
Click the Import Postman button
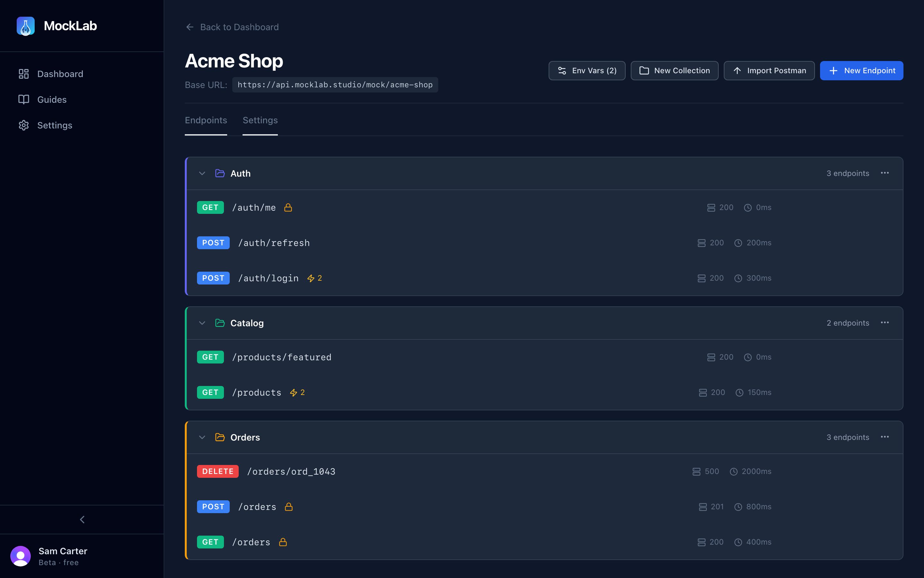coord(769,71)
